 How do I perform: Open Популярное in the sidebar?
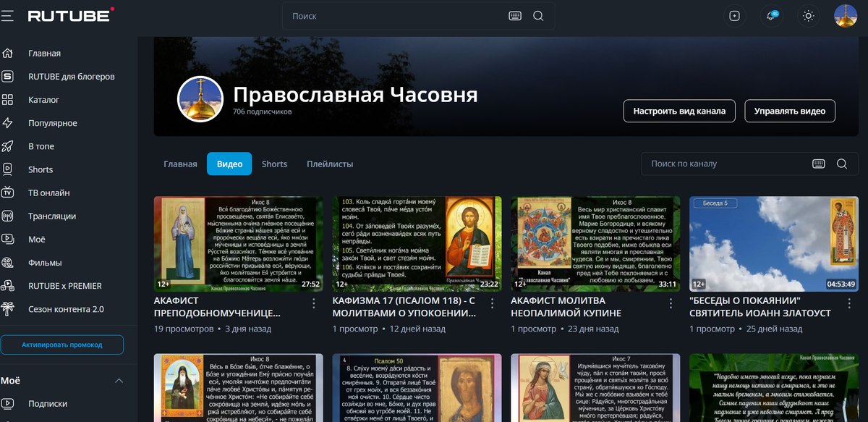pyautogui.click(x=52, y=123)
